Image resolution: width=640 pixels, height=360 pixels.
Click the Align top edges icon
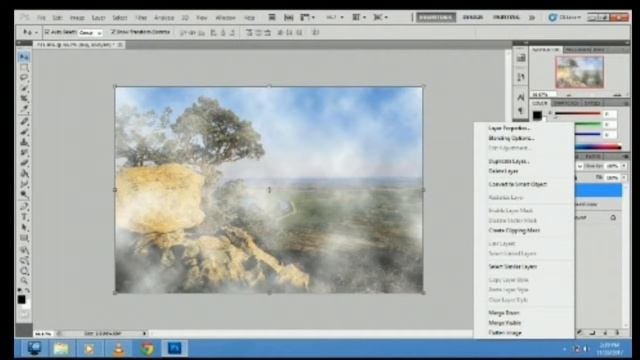(183, 32)
